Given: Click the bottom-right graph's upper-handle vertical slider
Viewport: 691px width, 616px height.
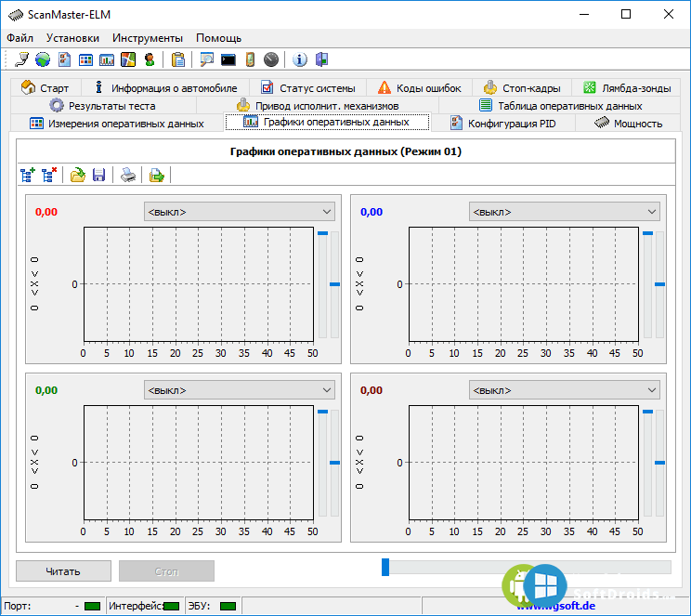Looking at the screenshot, I should point(648,463).
